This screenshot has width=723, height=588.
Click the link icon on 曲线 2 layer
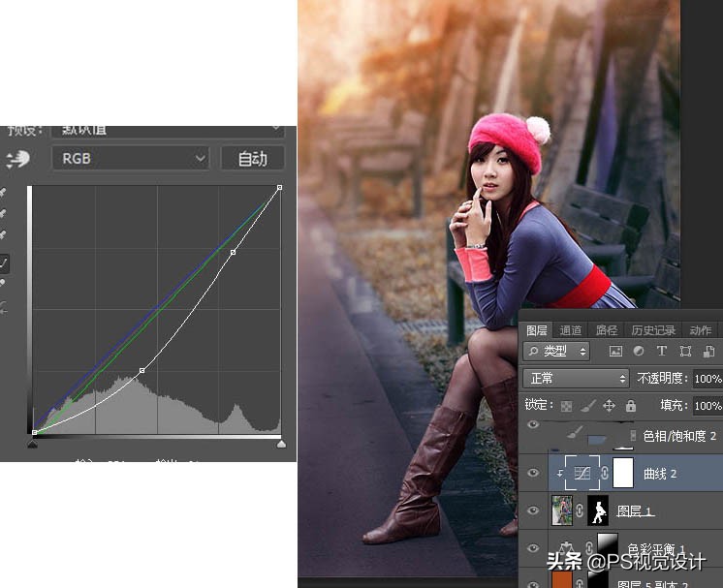(x=605, y=473)
